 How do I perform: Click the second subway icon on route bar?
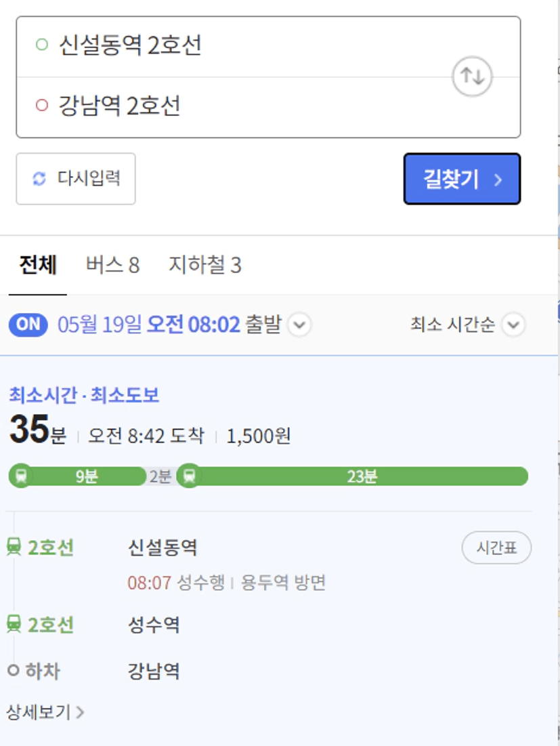pos(189,476)
